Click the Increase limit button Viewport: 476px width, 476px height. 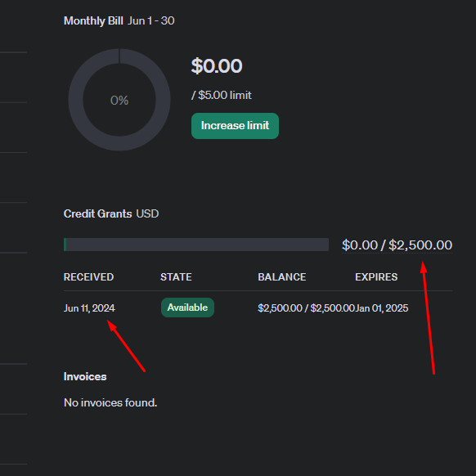tap(235, 126)
